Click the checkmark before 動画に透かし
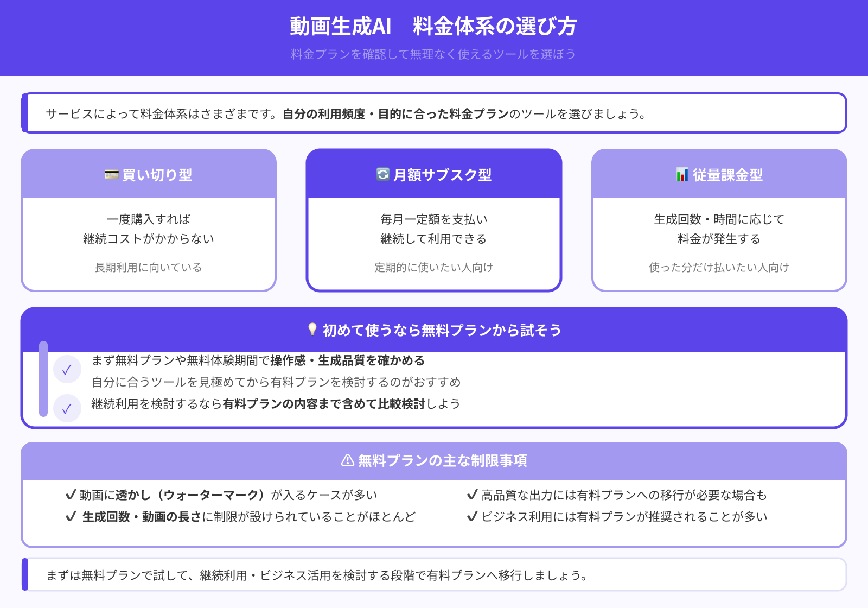The image size is (868, 608). (x=71, y=495)
